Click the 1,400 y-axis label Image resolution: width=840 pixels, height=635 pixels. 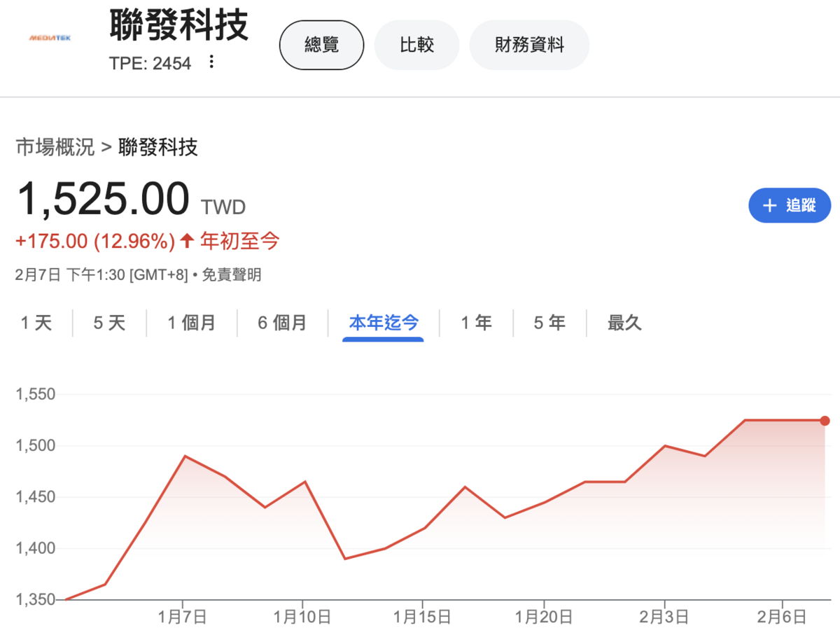point(35,549)
